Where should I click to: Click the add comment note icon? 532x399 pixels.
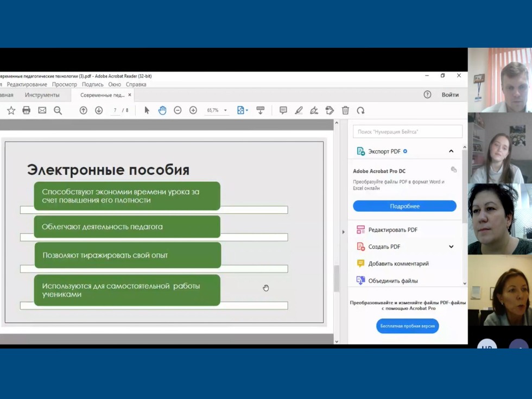pyautogui.click(x=283, y=110)
